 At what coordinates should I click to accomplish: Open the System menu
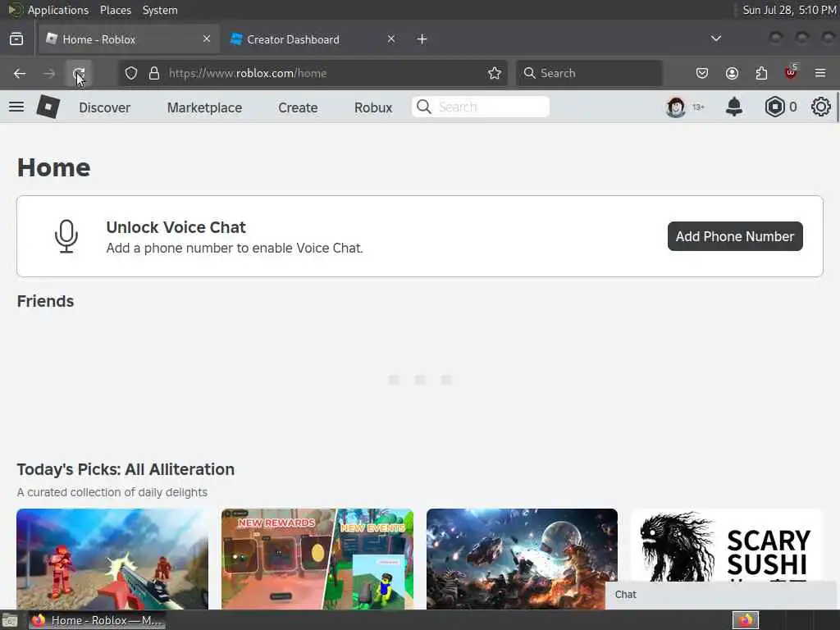(x=160, y=10)
